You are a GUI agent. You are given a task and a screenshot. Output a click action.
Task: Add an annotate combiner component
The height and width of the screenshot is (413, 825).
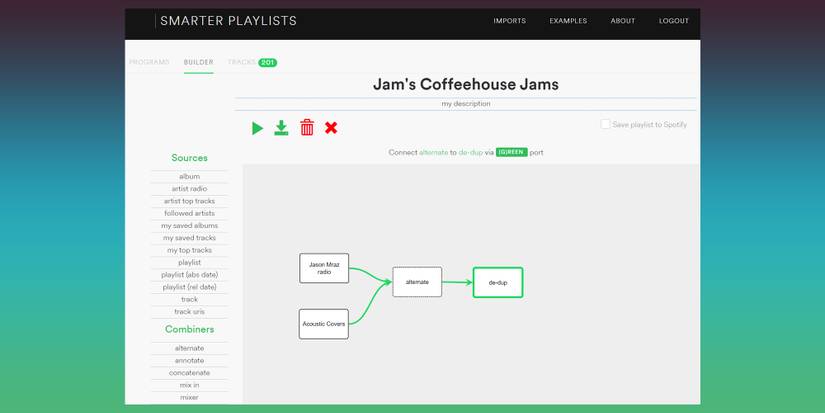pos(189,360)
